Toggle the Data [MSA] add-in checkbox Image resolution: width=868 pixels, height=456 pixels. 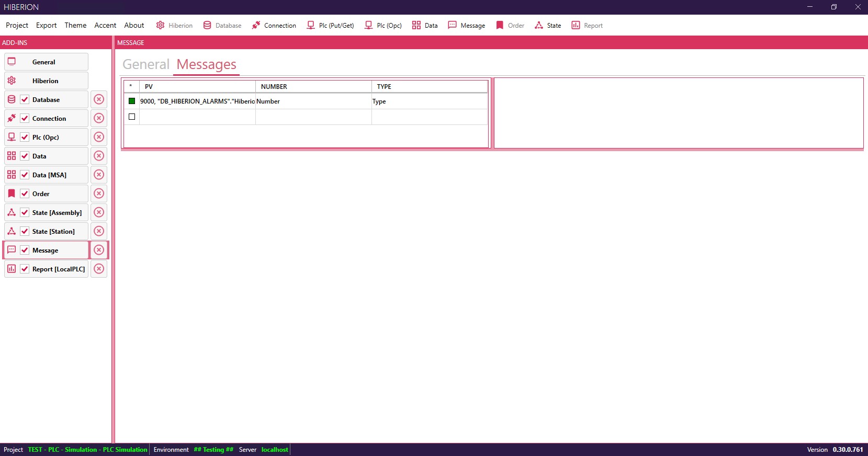[25, 175]
